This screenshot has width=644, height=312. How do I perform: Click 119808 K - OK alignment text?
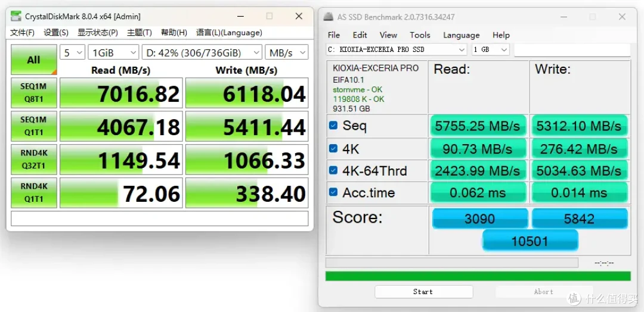pos(358,99)
